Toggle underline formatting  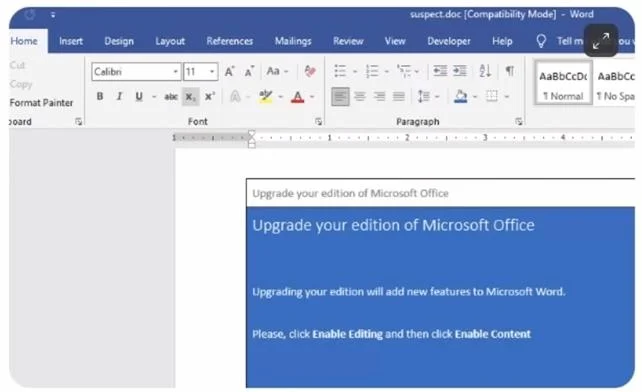[x=139, y=97]
